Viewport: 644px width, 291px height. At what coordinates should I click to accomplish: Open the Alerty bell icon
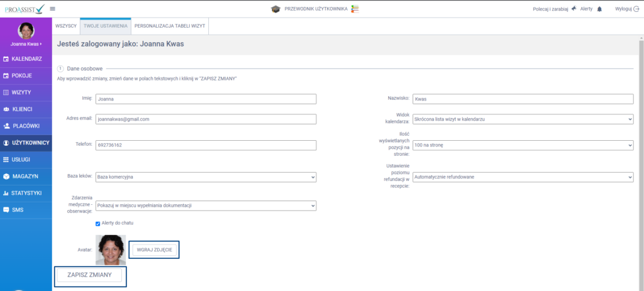coord(599,9)
